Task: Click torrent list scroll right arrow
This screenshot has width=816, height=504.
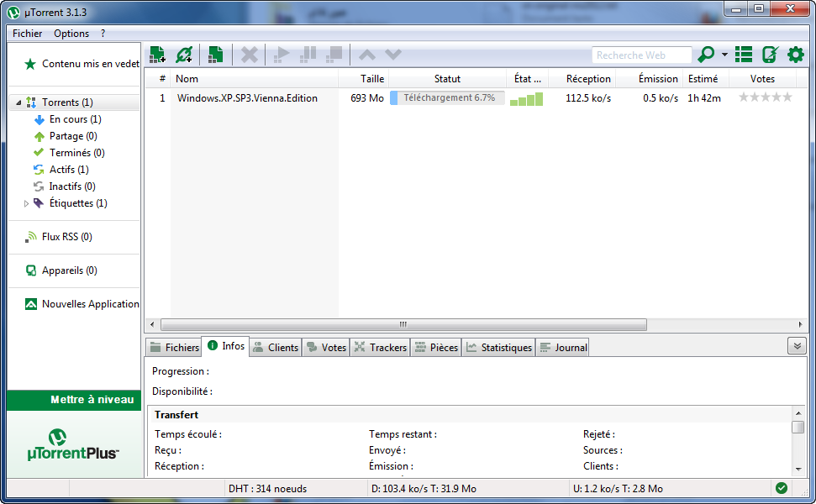Action: coord(800,324)
